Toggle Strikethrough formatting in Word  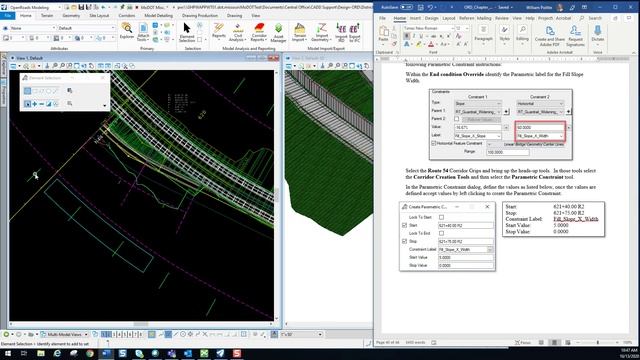pos(433,36)
